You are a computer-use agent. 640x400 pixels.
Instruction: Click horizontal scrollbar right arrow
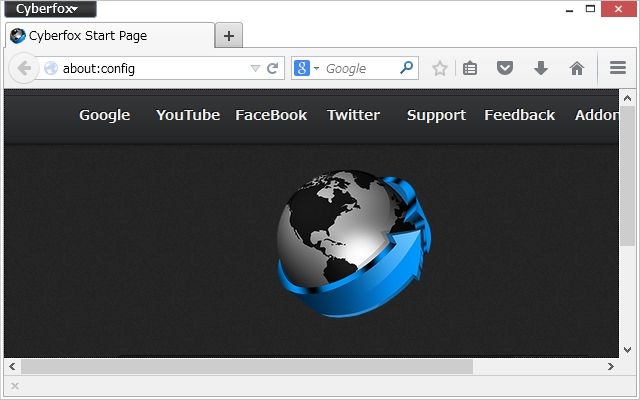(x=611, y=367)
